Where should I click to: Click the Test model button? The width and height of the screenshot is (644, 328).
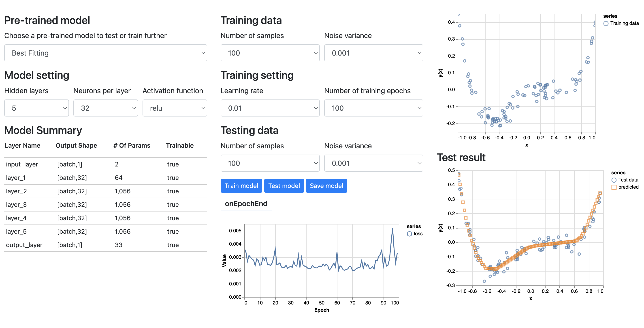(284, 186)
